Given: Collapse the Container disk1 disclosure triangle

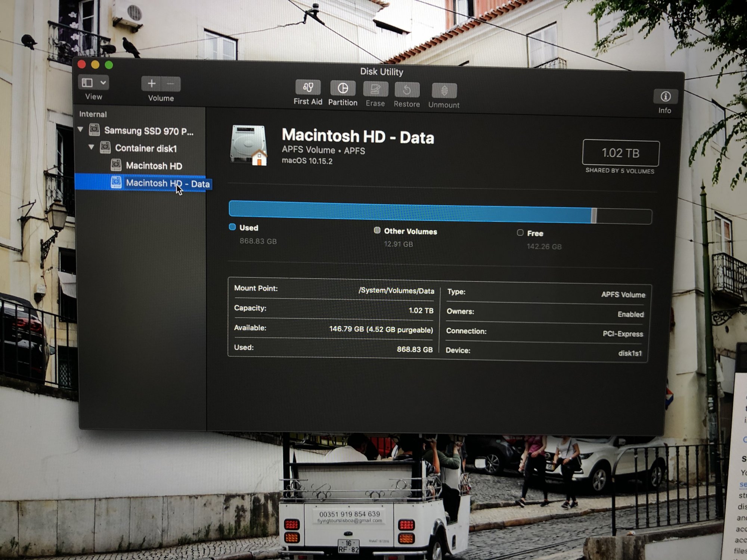Looking at the screenshot, I should coord(91,147).
